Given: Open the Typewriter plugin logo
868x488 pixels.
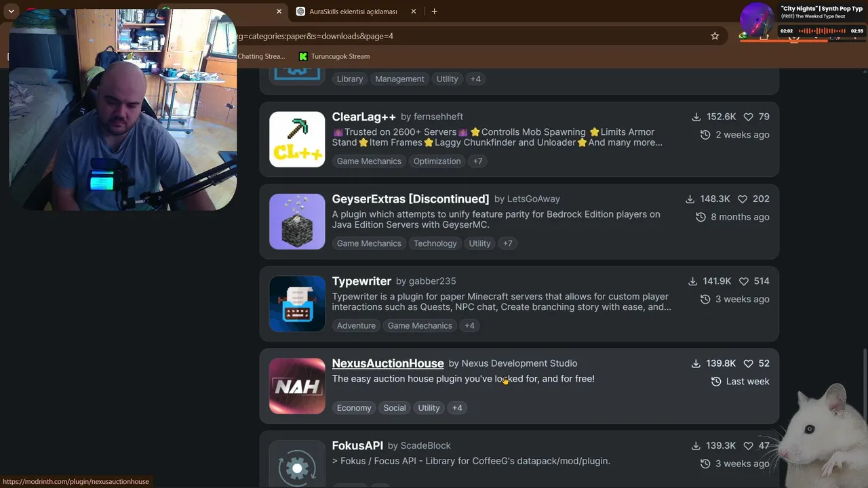Looking at the screenshot, I should point(297,304).
